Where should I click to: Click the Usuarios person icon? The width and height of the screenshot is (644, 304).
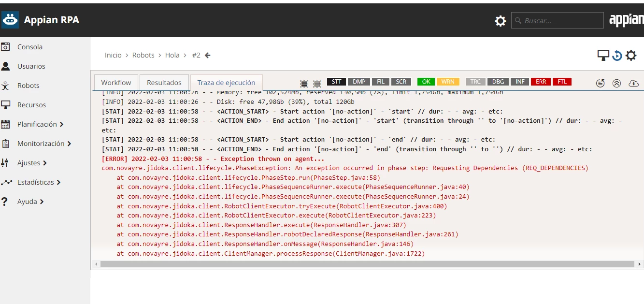tap(5, 66)
